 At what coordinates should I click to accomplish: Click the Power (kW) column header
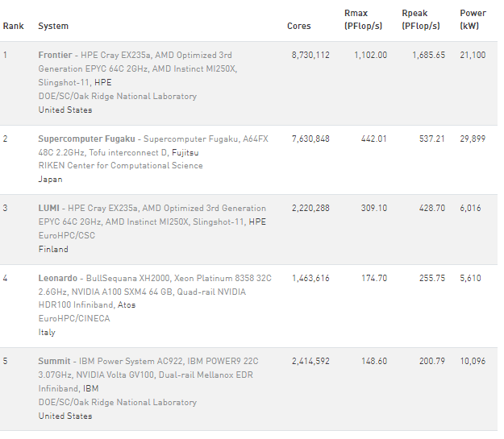coord(473,20)
